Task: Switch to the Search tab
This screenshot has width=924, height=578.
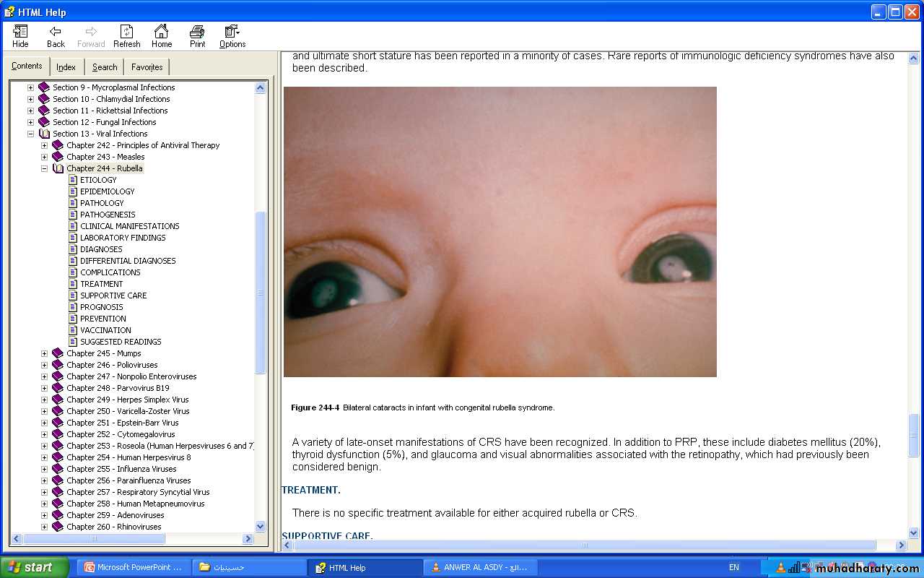Action: point(105,67)
